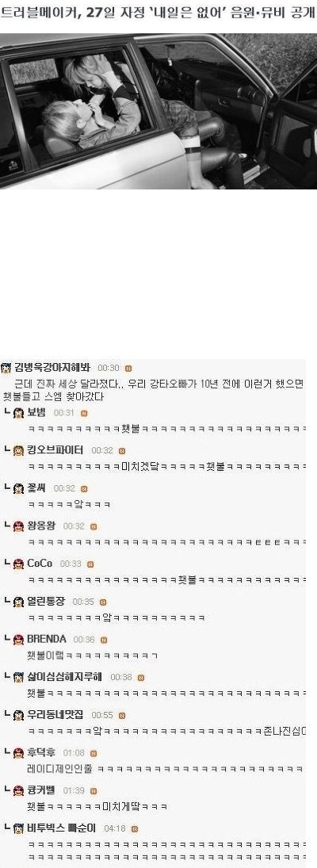Image resolution: width=317 pixels, height=868 pixels.
Task: Click the 쿵커벨 commenter name
Action: click(41, 790)
